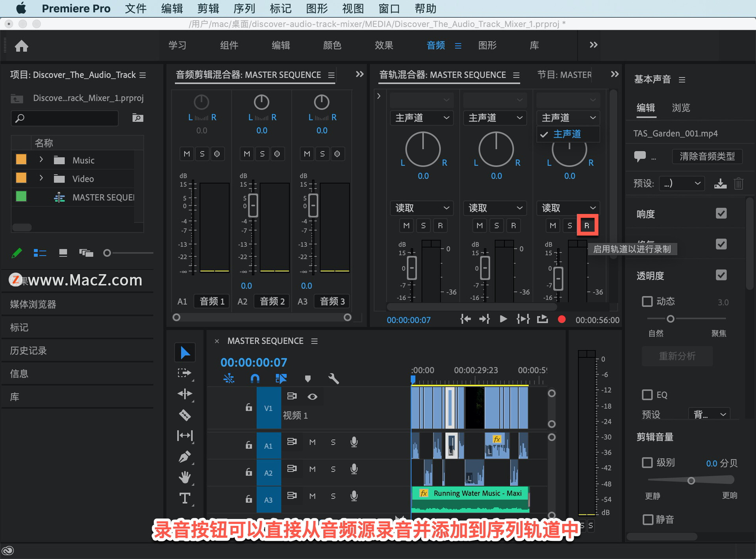Click the 清除音频类型 button

pos(707,156)
